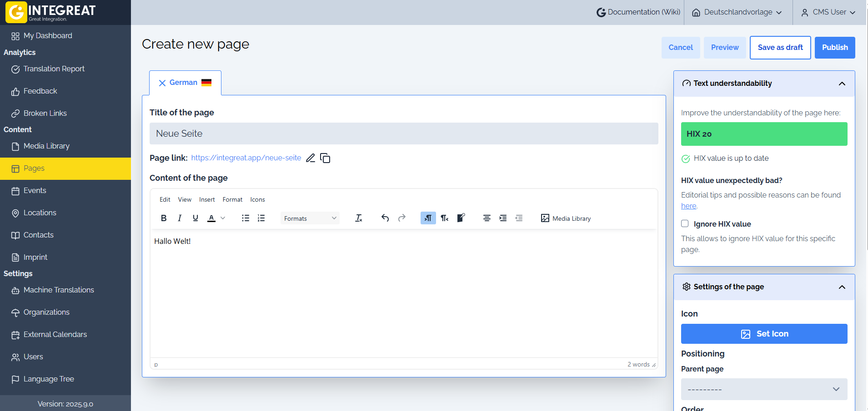This screenshot has height=411, width=868.
Task: Open Translation Report
Action: tap(65, 69)
